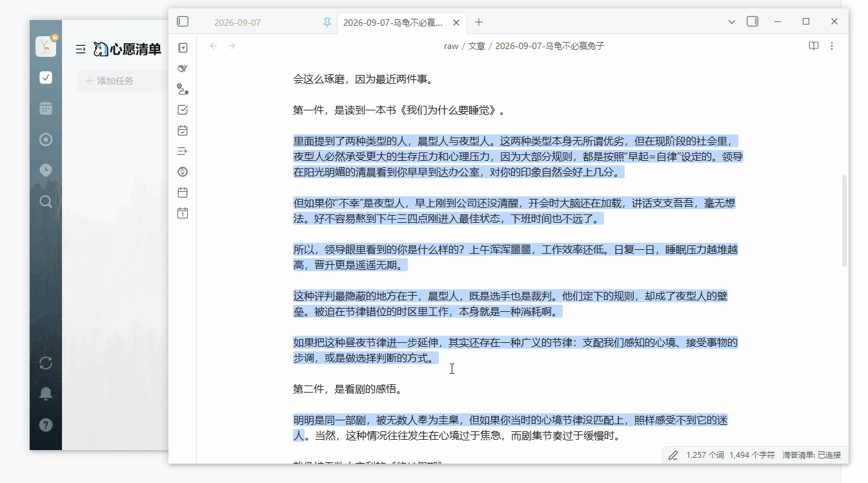Open the calendar-with-checkmark ribbon icon
868x483 pixels.
coord(183,130)
